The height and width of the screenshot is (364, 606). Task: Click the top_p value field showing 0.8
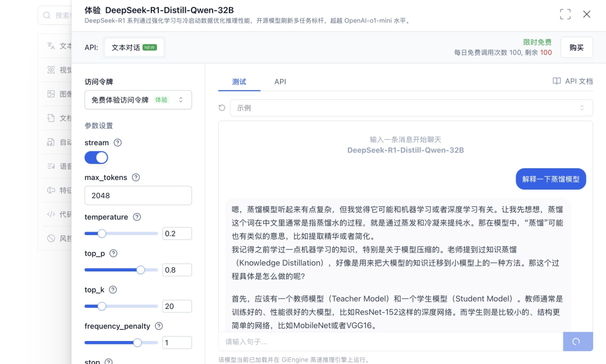click(x=177, y=270)
